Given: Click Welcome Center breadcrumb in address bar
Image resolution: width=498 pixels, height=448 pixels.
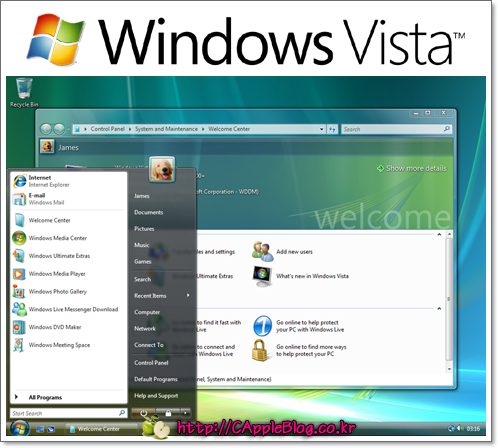Looking at the screenshot, I should pyautogui.click(x=229, y=129).
